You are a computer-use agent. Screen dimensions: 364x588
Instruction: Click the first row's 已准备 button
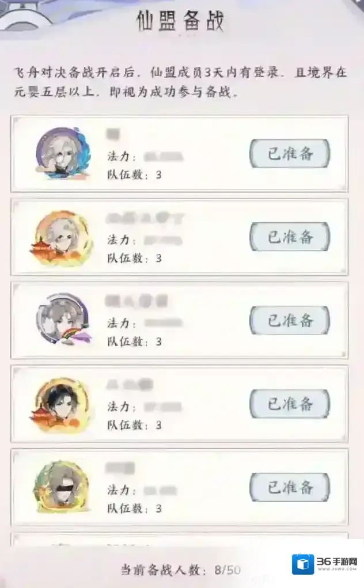[x=290, y=153]
